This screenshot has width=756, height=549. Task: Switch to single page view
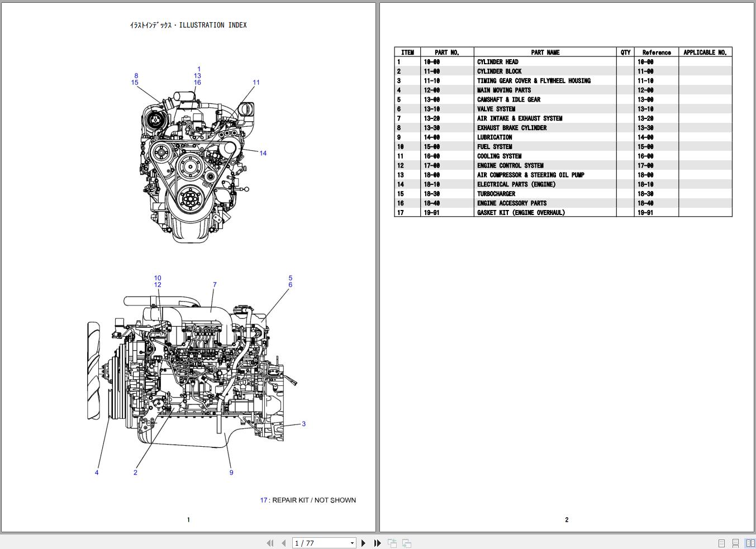721,543
